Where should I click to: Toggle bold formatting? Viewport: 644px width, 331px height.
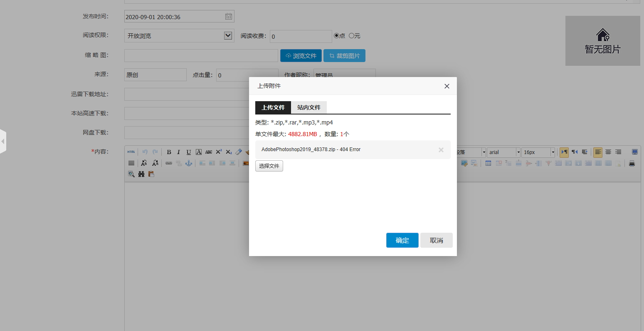[169, 152]
